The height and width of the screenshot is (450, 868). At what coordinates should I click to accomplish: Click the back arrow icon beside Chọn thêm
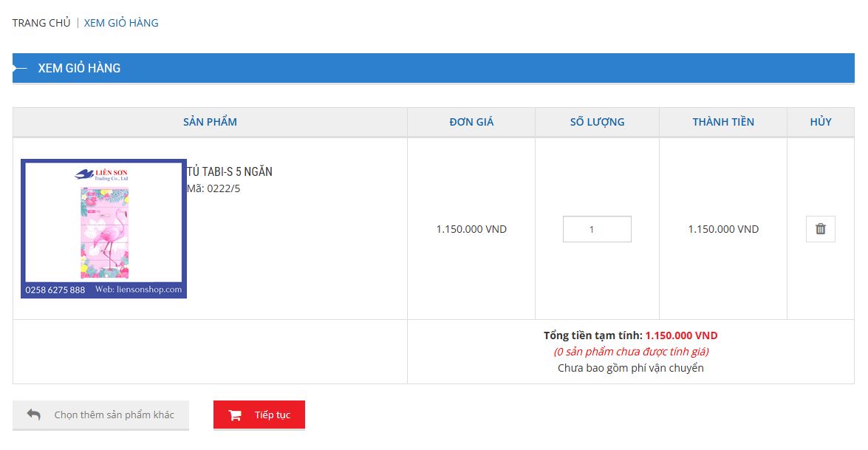(x=34, y=414)
